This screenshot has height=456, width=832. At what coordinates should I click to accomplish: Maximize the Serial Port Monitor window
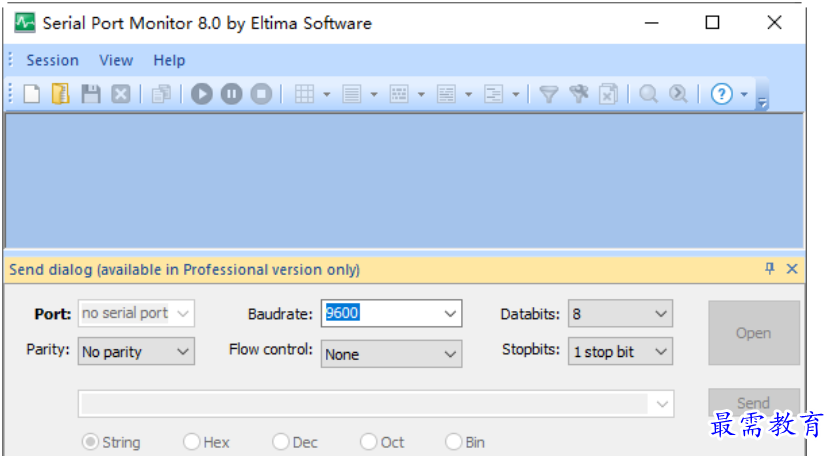[x=712, y=23]
